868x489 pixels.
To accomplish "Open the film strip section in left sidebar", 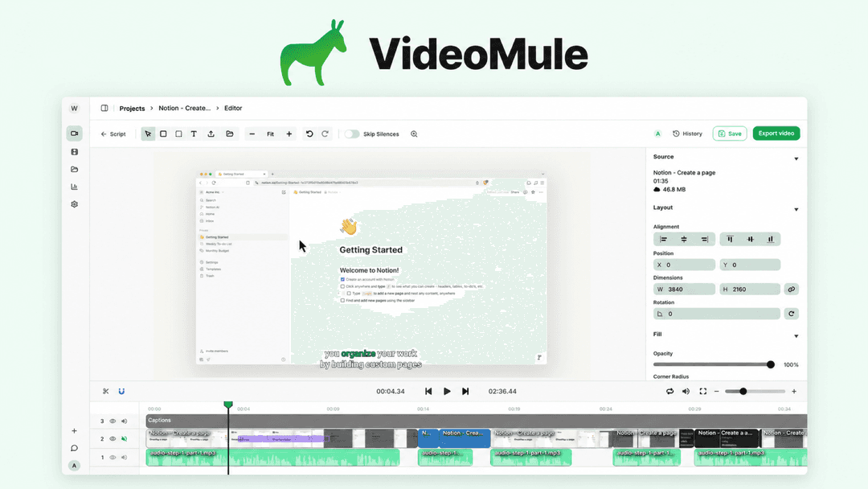I will coord(74,152).
